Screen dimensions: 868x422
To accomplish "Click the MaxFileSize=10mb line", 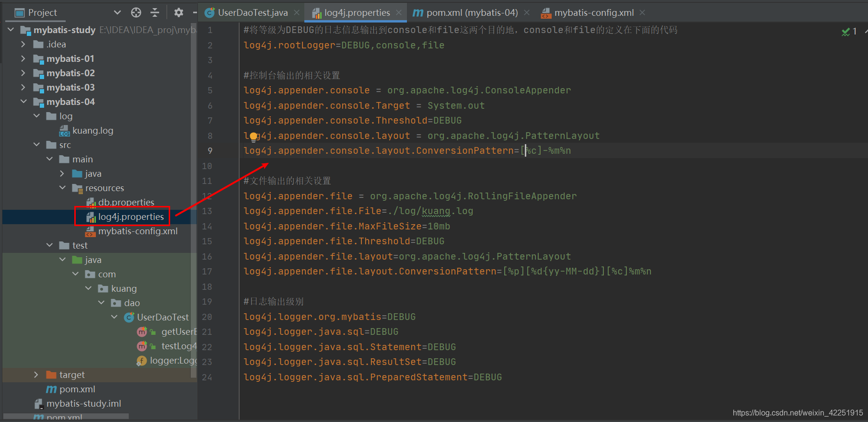I will [347, 226].
